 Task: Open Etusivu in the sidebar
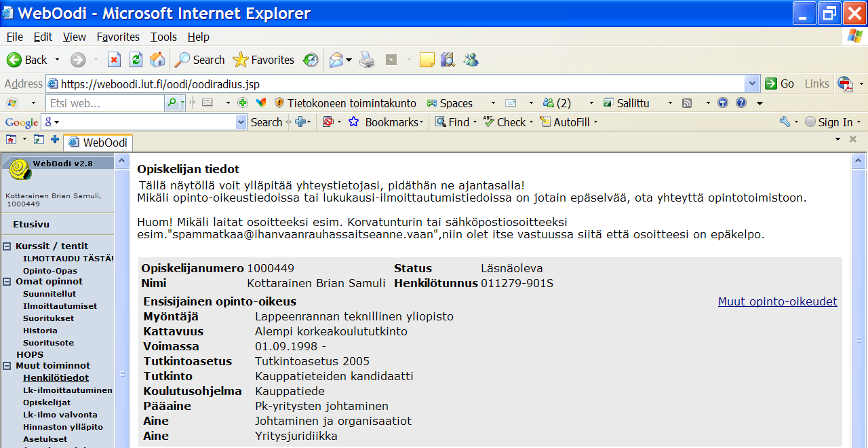31,224
